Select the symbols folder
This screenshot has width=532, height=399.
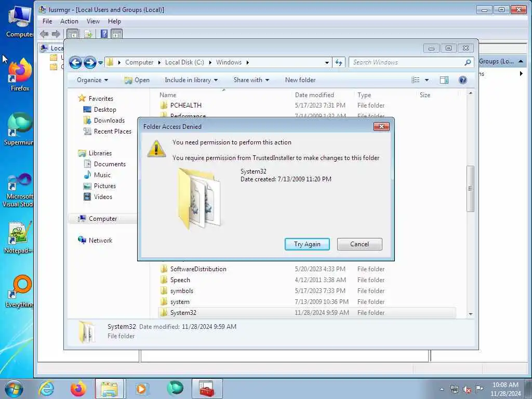pyautogui.click(x=181, y=291)
